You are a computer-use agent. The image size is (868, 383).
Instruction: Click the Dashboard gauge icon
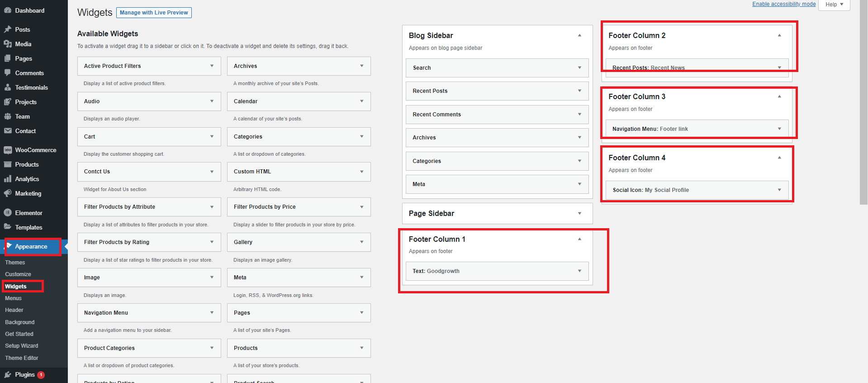(8, 10)
